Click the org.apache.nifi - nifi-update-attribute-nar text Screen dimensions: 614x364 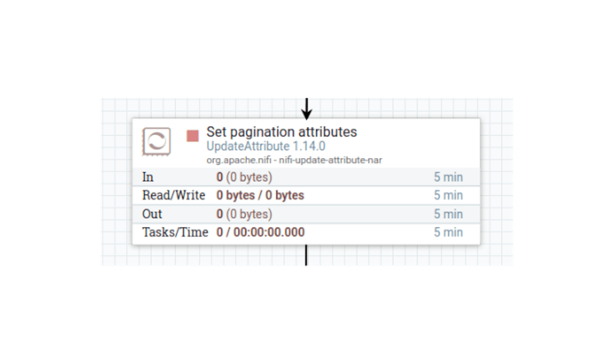294,159
